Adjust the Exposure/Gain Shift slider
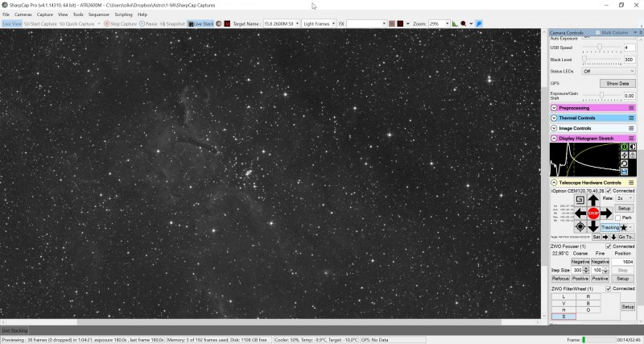This screenshot has height=344, width=644. click(x=601, y=95)
